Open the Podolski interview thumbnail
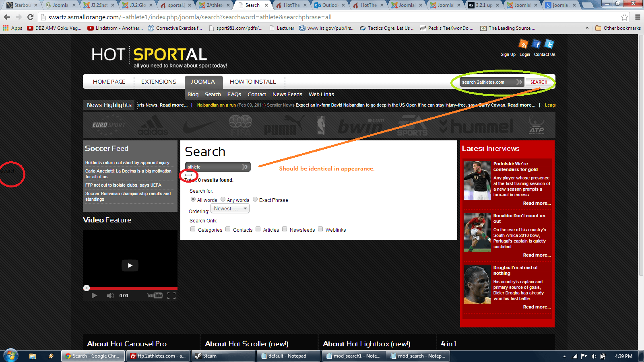This screenshot has height=362, width=644. click(x=477, y=181)
